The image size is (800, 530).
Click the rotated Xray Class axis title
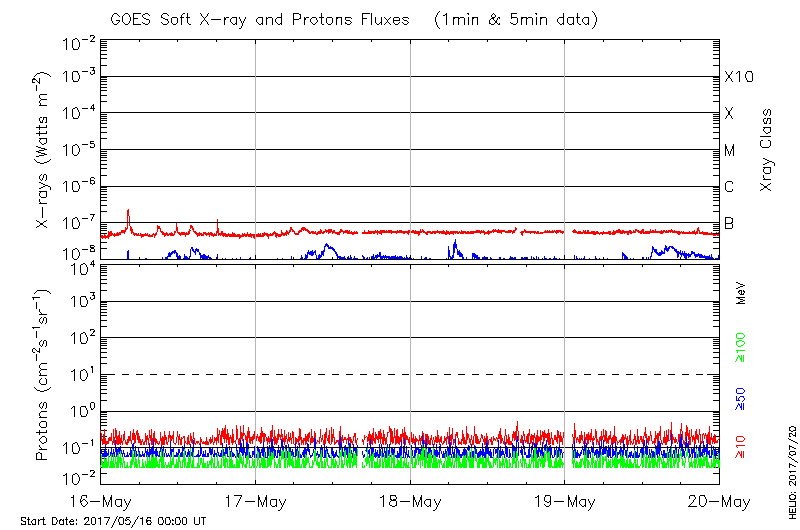(767, 150)
